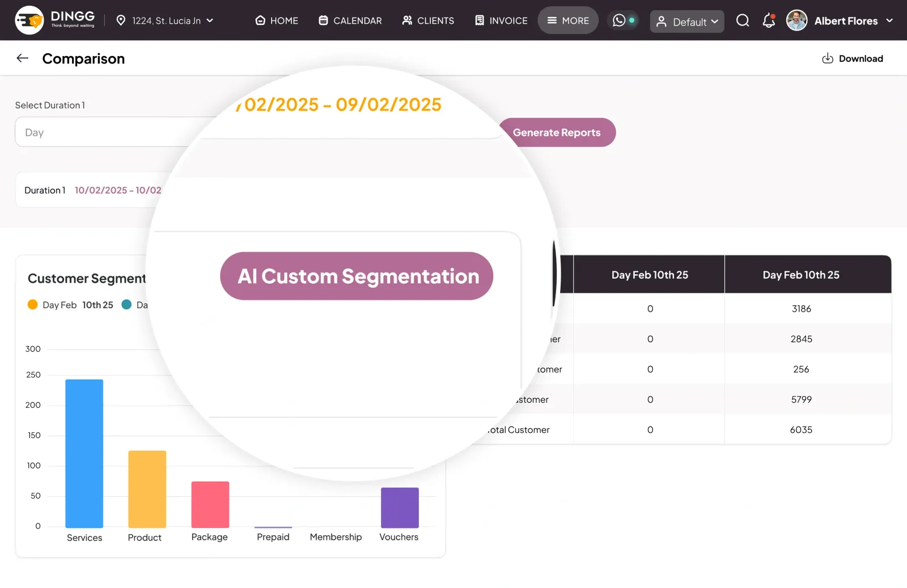The height and width of the screenshot is (588, 907).
Task: Open the notifications bell
Action: 769,20
